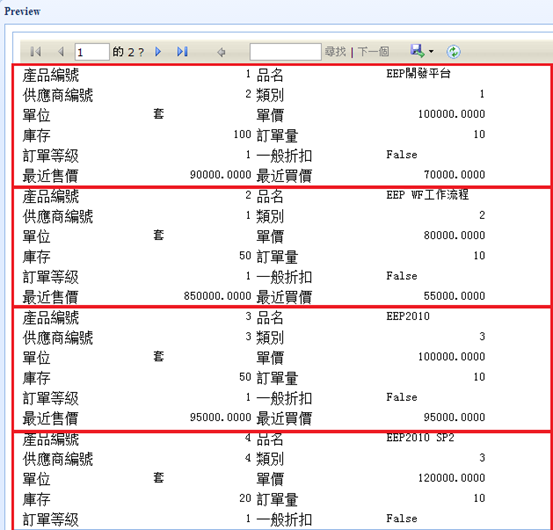
Task: Select product name EEP開發平台
Action: tap(418, 74)
